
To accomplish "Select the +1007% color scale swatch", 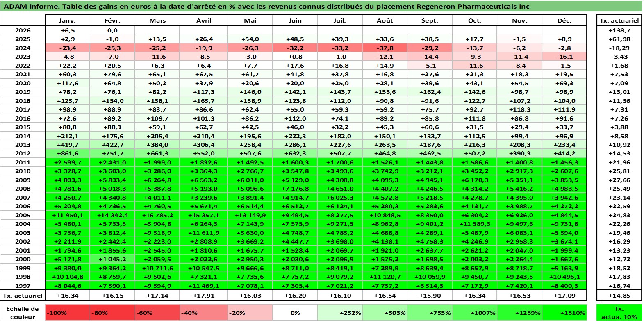I will click(x=474, y=312).
